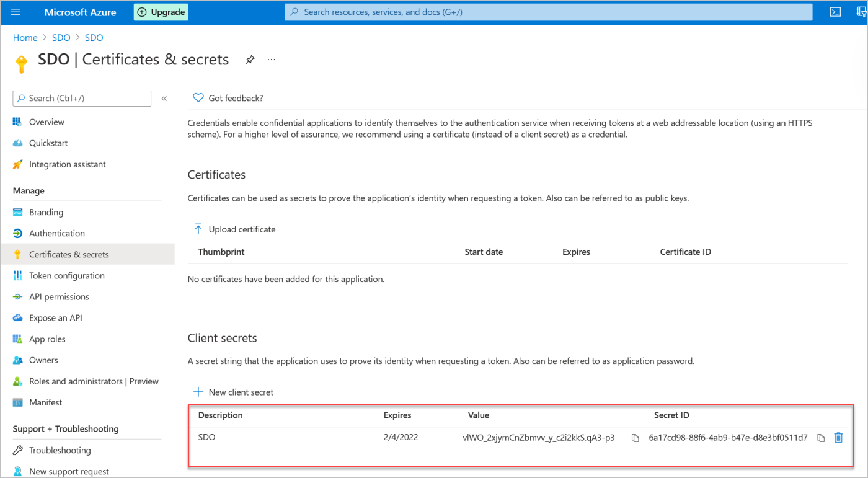Click the Upload certificate arrow icon
868x478 pixels.
pyautogui.click(x=198, y=229)
